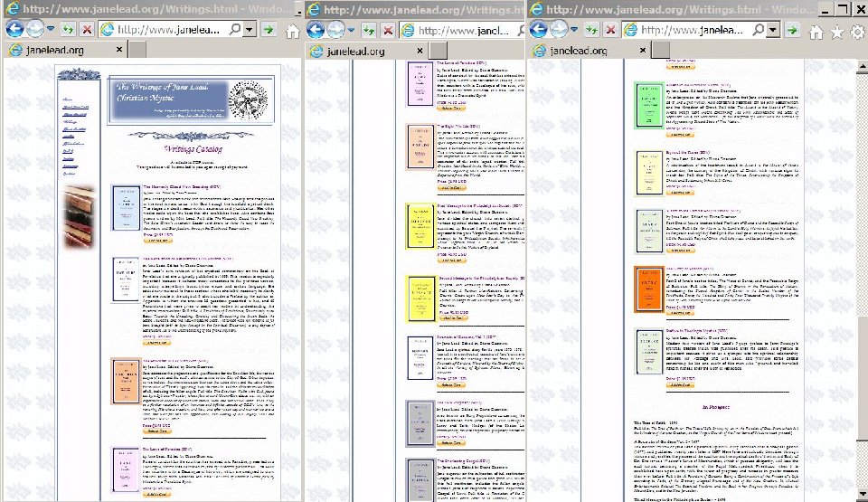Screen dimensions: 868x502
Task: Click the blue Heavenly Cloud book cover
Action: click(x=127, y=208)
